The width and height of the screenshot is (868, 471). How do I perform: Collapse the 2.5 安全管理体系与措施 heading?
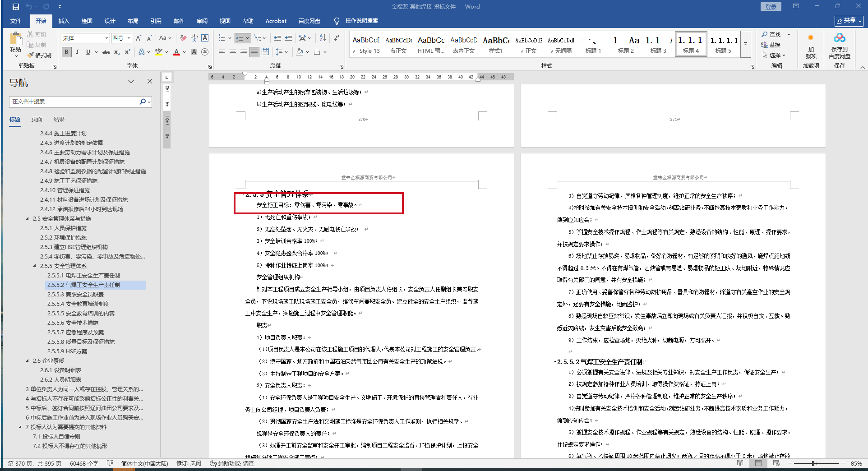[x=28, y=218]
